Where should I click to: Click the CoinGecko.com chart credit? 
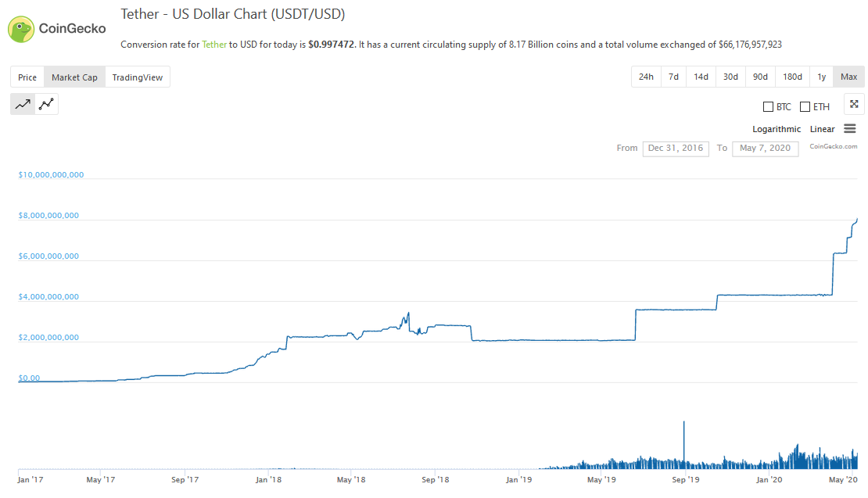[834, 147]
